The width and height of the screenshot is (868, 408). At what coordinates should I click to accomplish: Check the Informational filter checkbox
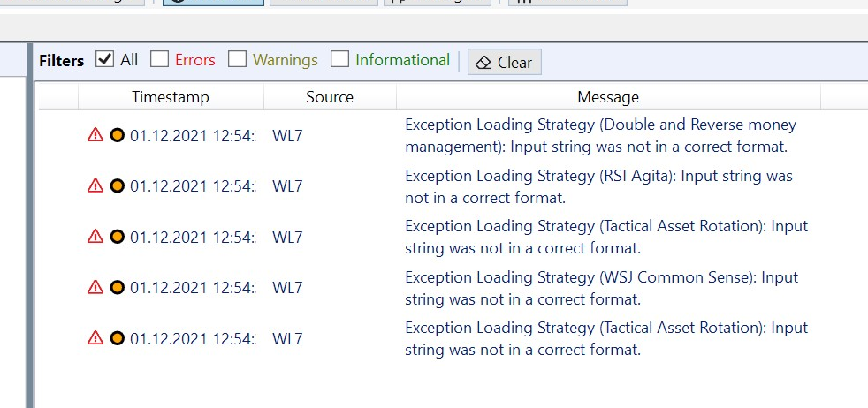339,59
